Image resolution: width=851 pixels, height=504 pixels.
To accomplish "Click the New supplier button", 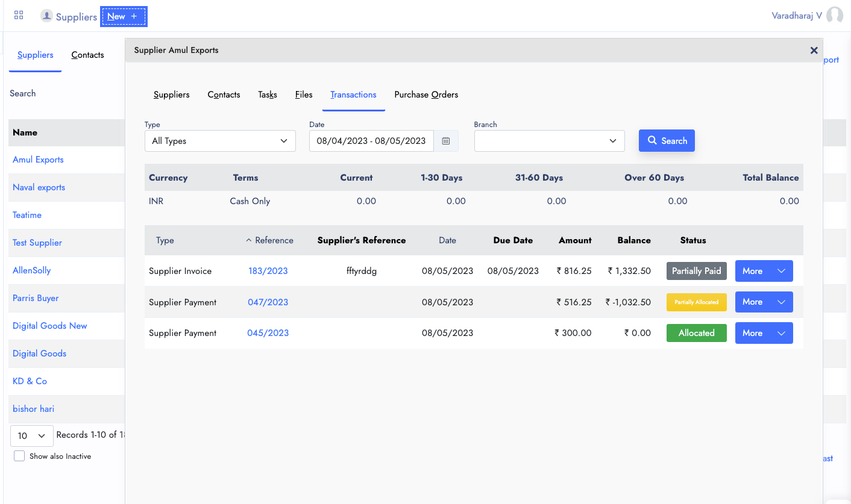I will pos(124,16).
